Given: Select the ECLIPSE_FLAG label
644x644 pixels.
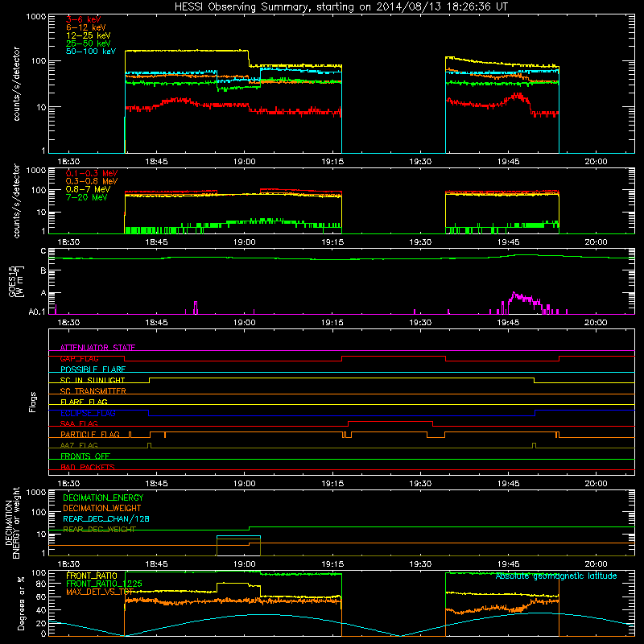Looking at the screenshot, I should [x=88, y=413].
